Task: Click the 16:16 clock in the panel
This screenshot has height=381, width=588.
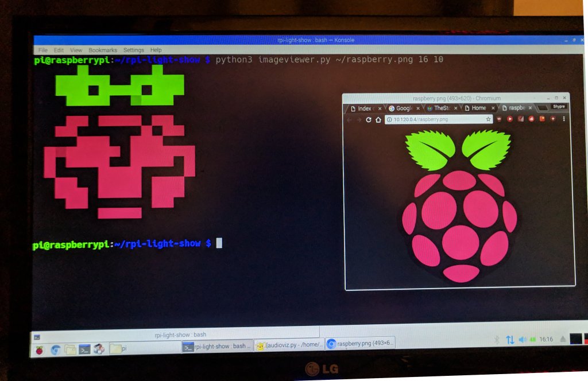Action: (546, 340)
